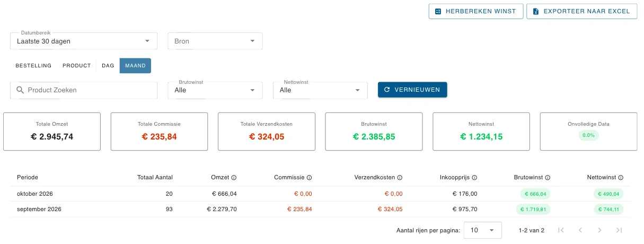The image size is (644, 244).
Task: Export data with Exporteer naar Excel
Action: pyautogui.click(x=581, y=11)
